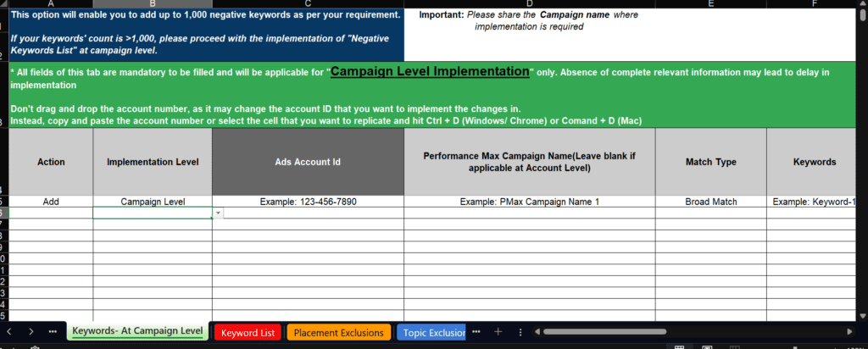The height and width of the screenshot is (349, 868).
Task: Select the 'Keywords' header cell
Action: (x=811, y=162)
